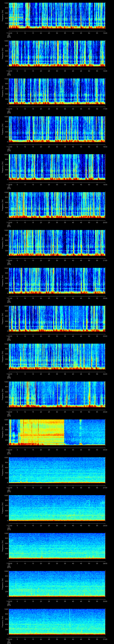
Task: Select the 28:00 end time label
Action: pyautogui.click(x=105, y=525)
